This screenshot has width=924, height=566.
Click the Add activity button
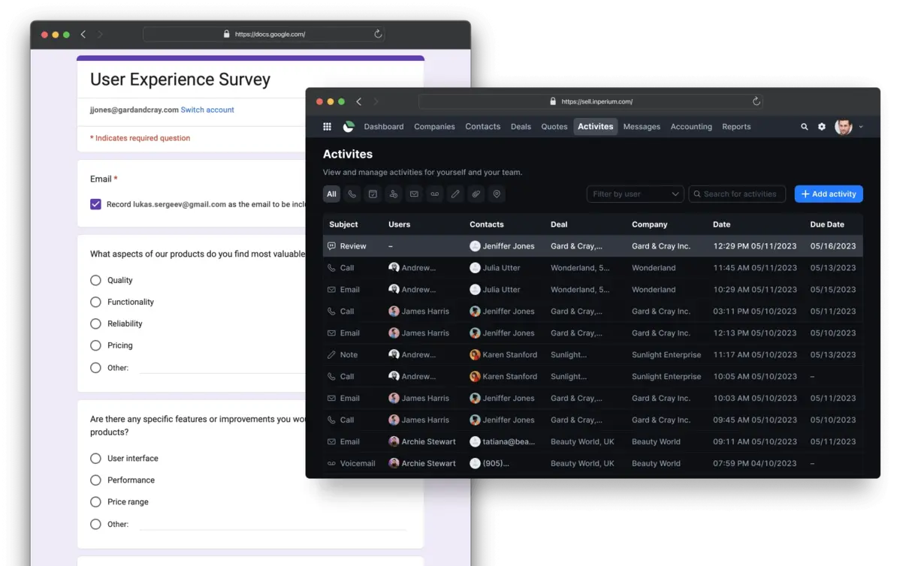pyautogui.click(x=829, y=194)
